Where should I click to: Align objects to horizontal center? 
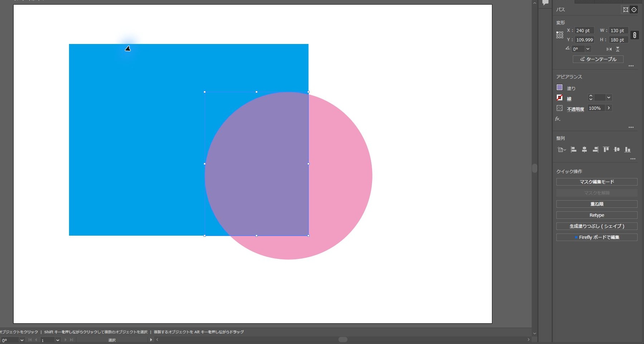coord(584,149)
